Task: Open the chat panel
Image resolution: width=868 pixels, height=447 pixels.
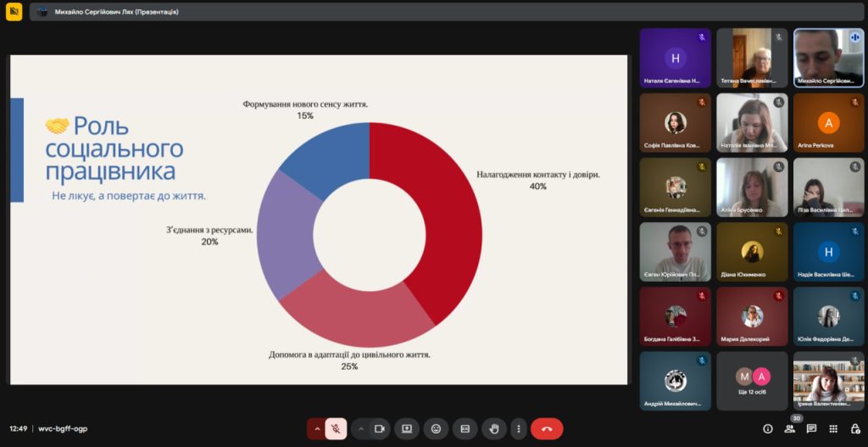Action: (811, 429)
